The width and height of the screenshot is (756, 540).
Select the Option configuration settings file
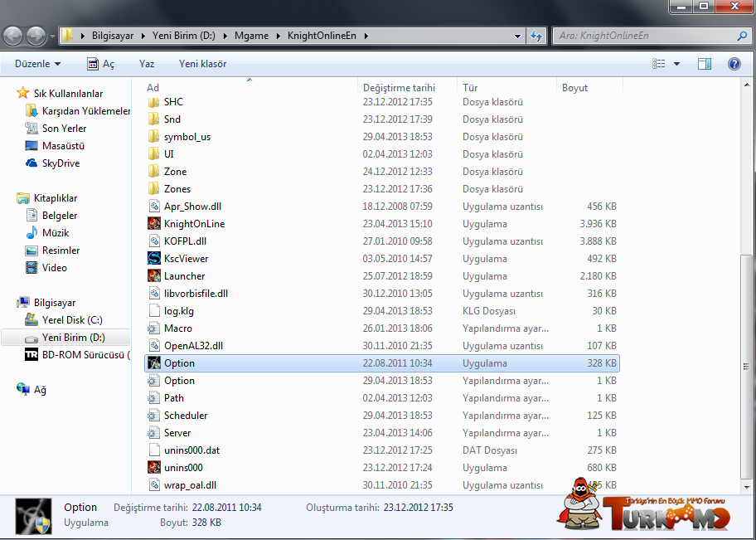coord(382,381)
